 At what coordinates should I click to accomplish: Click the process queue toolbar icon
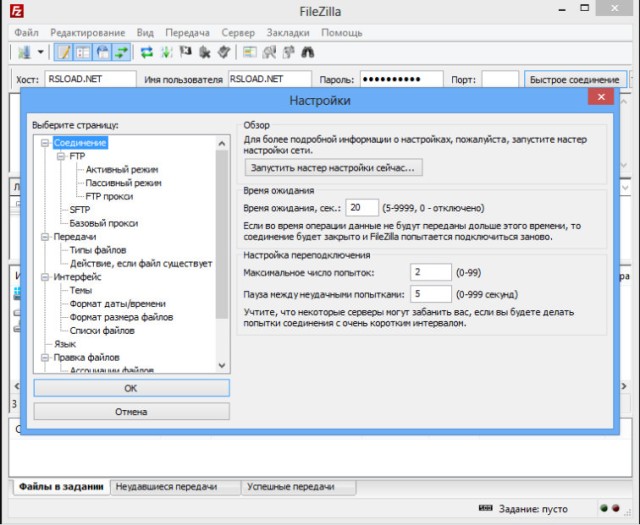tap(166, 51)
